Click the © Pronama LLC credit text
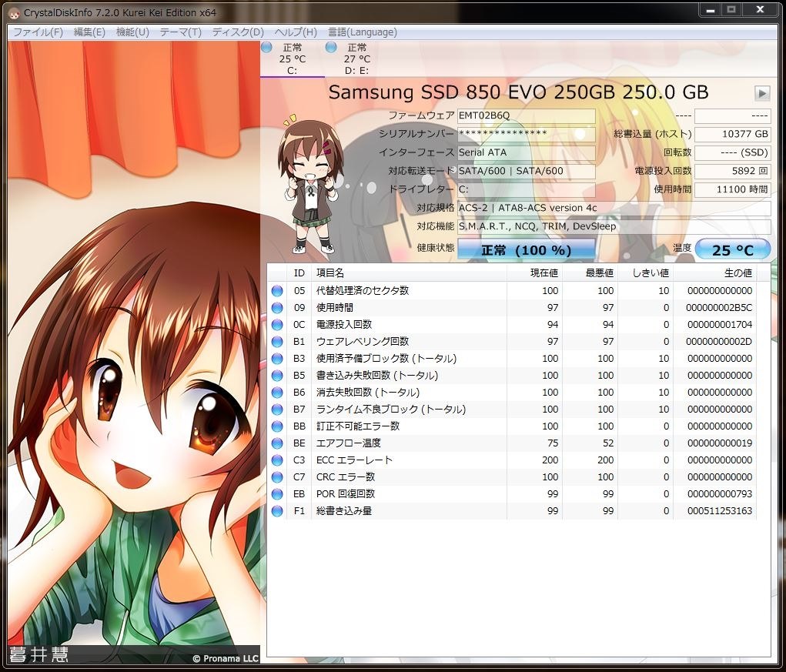 tap(226, 658)
